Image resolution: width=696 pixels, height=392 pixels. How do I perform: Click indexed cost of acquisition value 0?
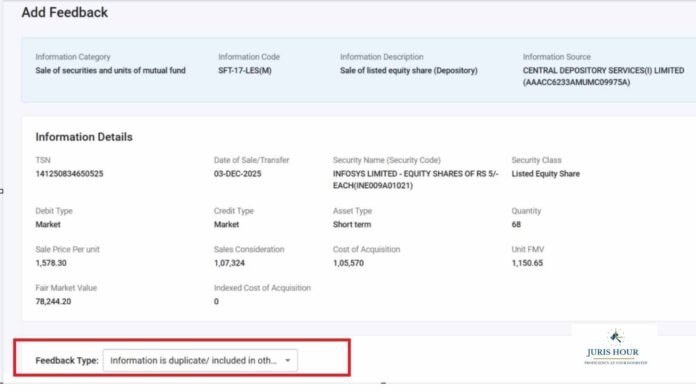point(216,301)
